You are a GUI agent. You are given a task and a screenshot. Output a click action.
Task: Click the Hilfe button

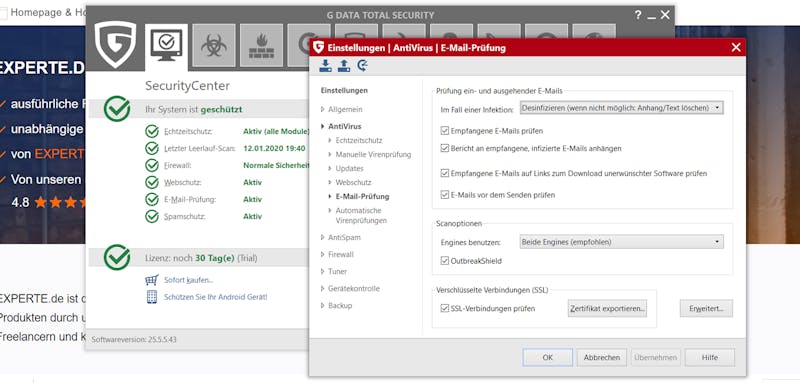point(710,358)
